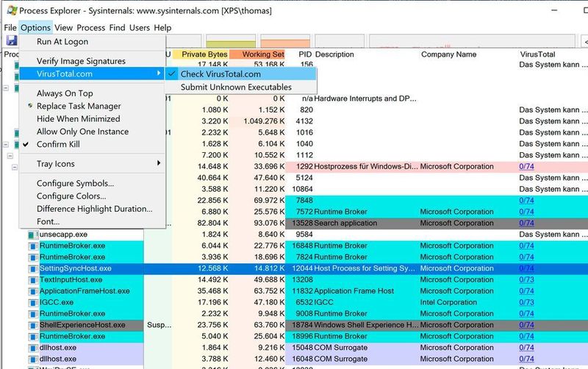Open the Help menu
The height and width of the screenshot is (369, 588).
click(162, 28)
